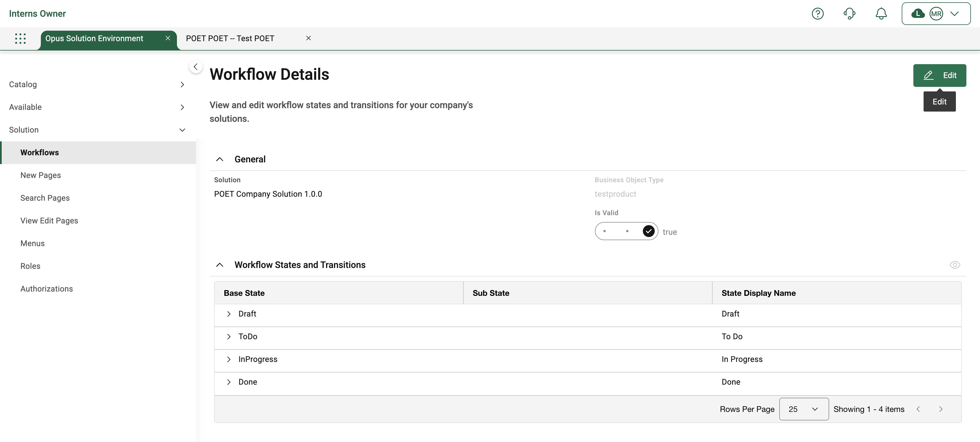Screen dimensions: 980x442
Task: Click the MR user avatar
Action: coord(936,14)
